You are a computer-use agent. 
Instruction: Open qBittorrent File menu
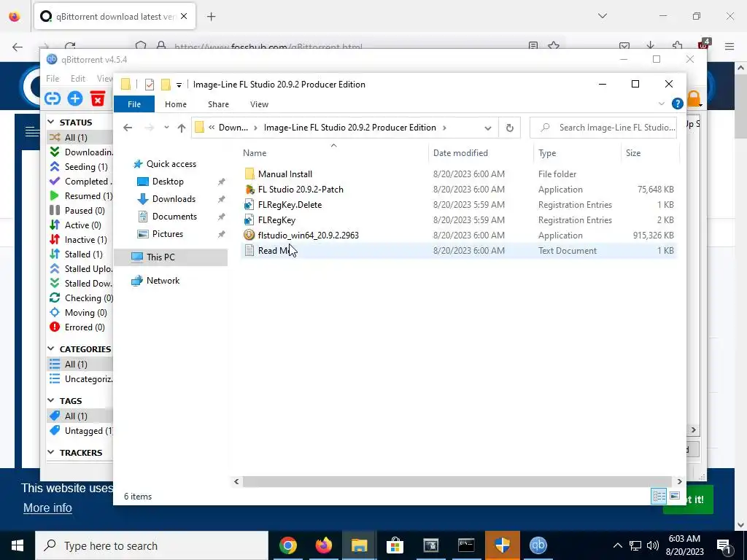point(53,79)
